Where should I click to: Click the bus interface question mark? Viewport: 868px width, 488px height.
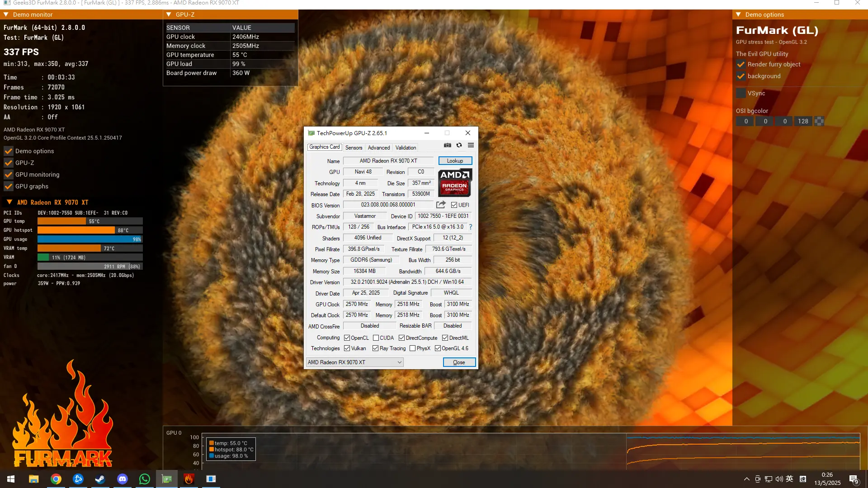click(x=470, y=227)
